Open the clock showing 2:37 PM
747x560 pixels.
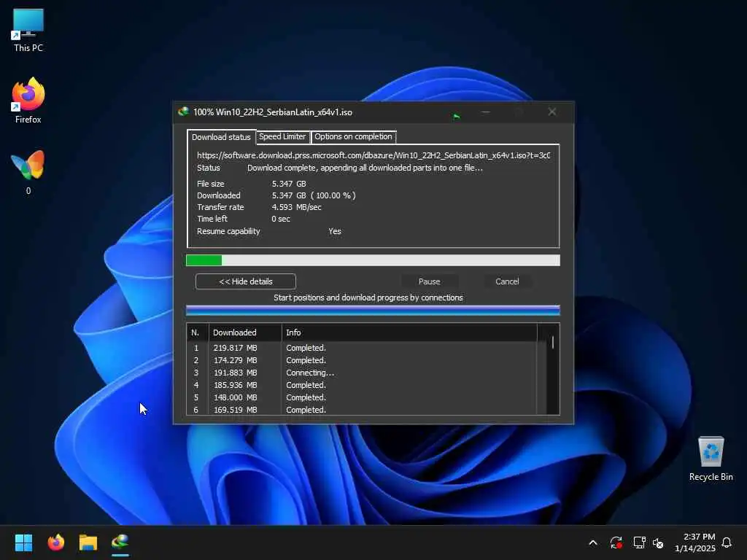point(695,542)
